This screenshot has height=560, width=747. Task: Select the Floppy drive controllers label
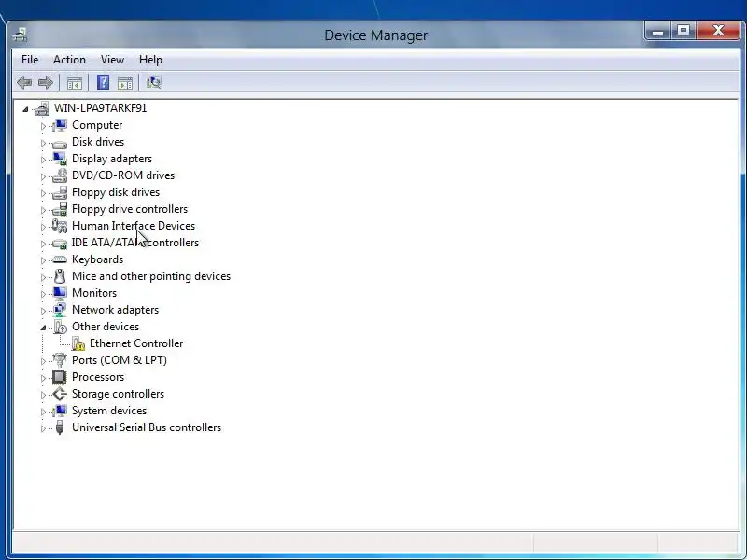(130, 209)
